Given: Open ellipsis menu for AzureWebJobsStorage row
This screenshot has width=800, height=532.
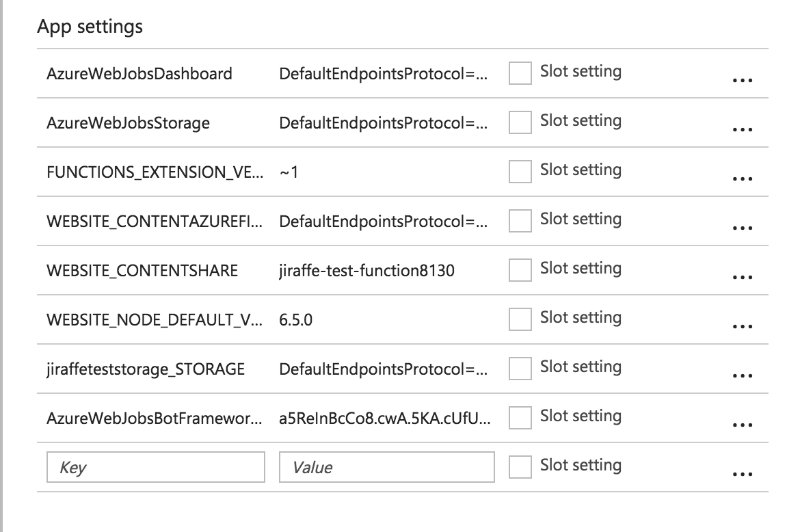Looking at the screenshot, I should (x=742, y=129).
